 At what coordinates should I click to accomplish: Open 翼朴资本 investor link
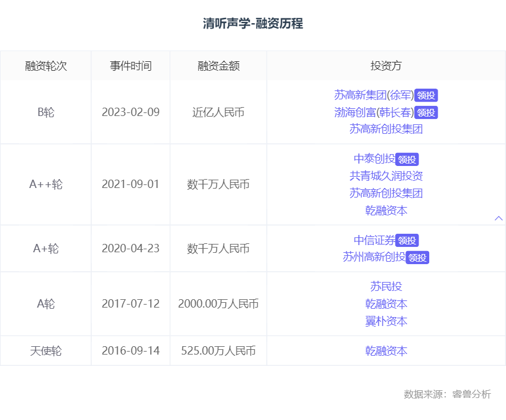click(386, 321)
